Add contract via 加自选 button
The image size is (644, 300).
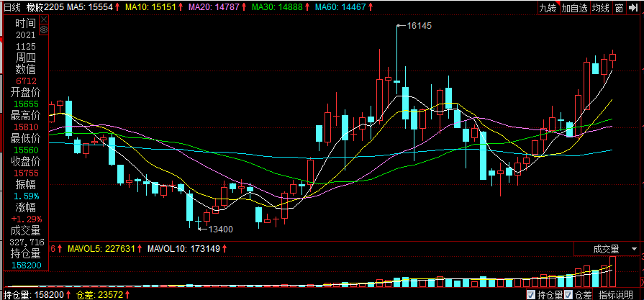[x=575, y=8]
